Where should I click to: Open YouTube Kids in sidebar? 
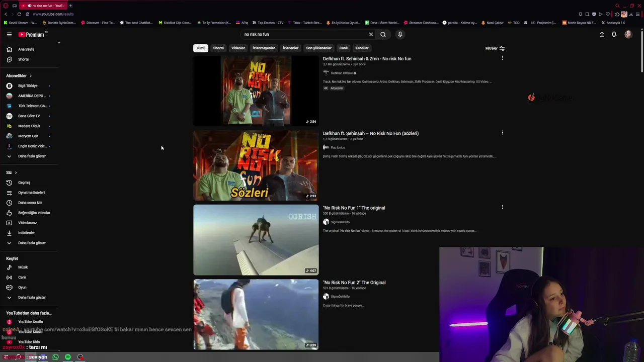pos(29,342)
